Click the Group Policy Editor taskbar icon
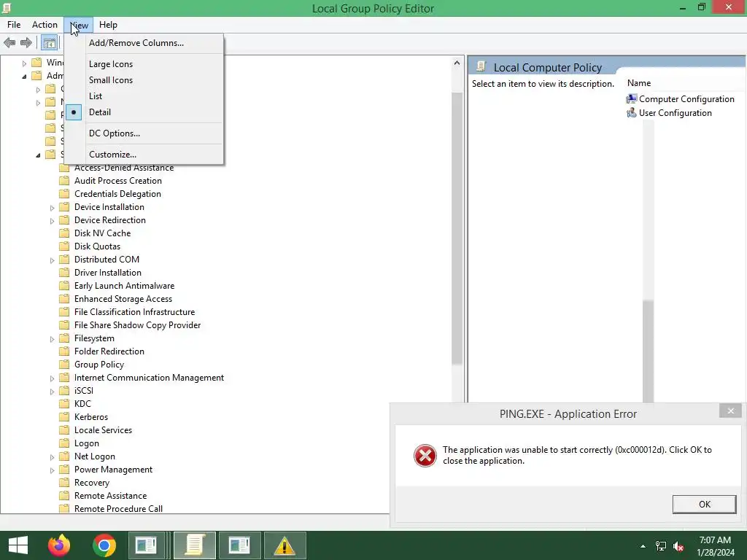 [194, 545]
